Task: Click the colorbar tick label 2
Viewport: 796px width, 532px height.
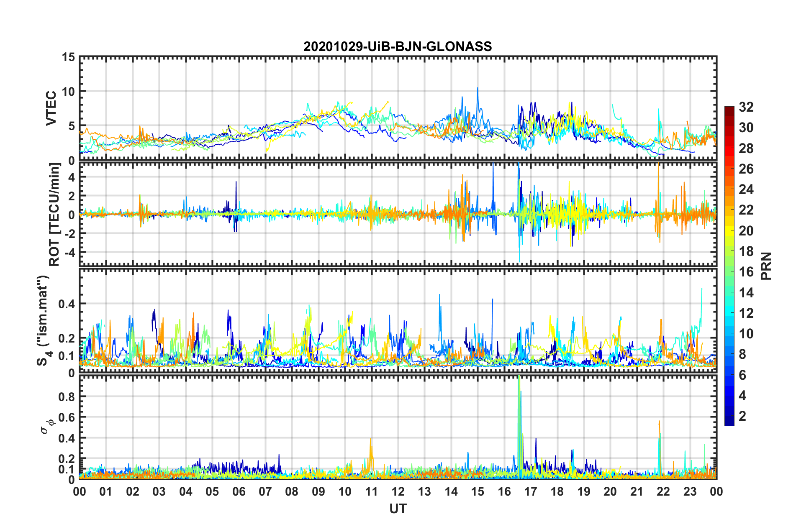Action: tap(742, 416)
